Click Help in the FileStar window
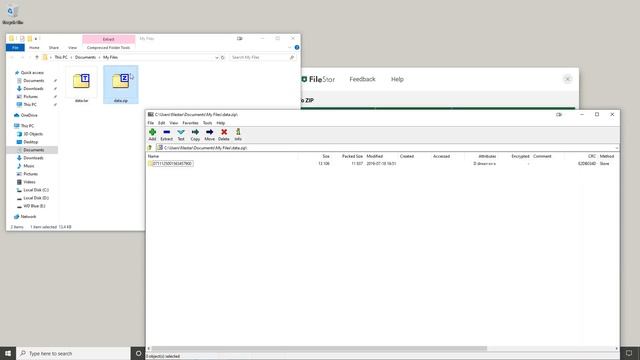640x360 pixels. tap(397, 79)
